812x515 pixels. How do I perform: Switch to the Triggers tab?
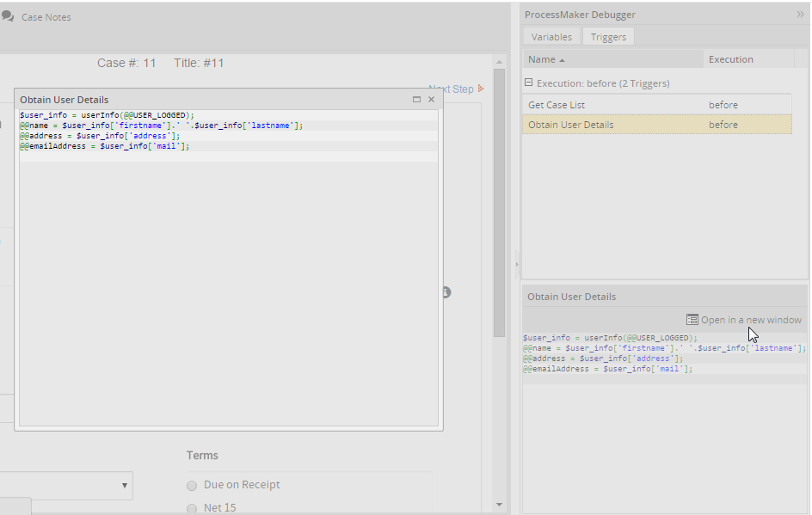[608, 37]
